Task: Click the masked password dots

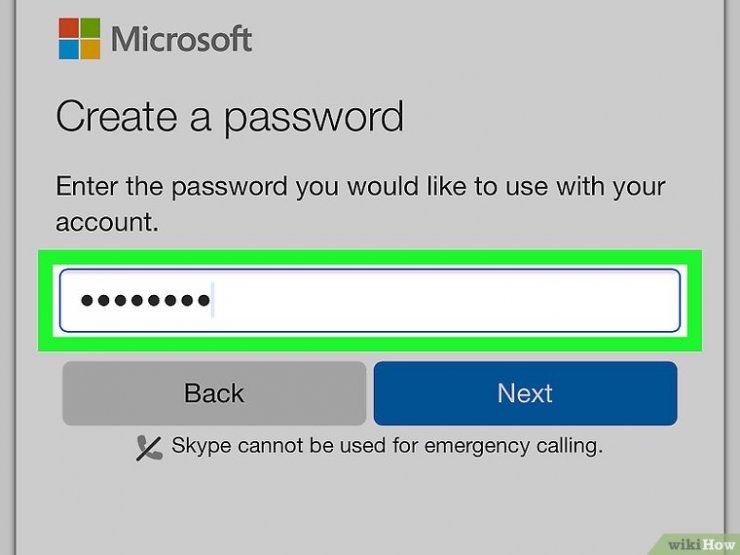Action: [145, 300]
